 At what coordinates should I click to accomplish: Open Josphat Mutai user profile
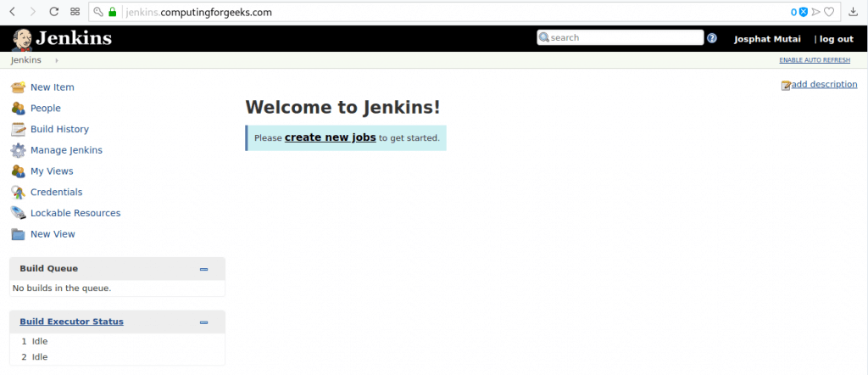769,39
